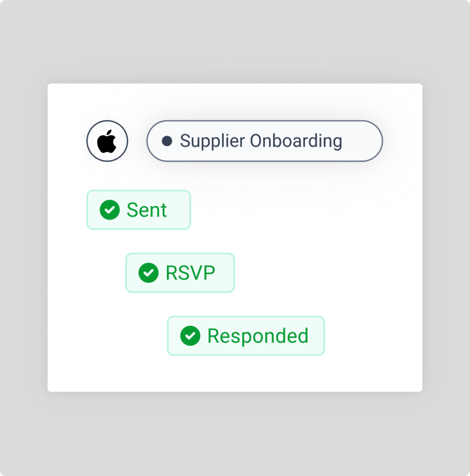Click the right edge of the Responded badge
Screen dimensions: 470x476
tap(323, 336)
